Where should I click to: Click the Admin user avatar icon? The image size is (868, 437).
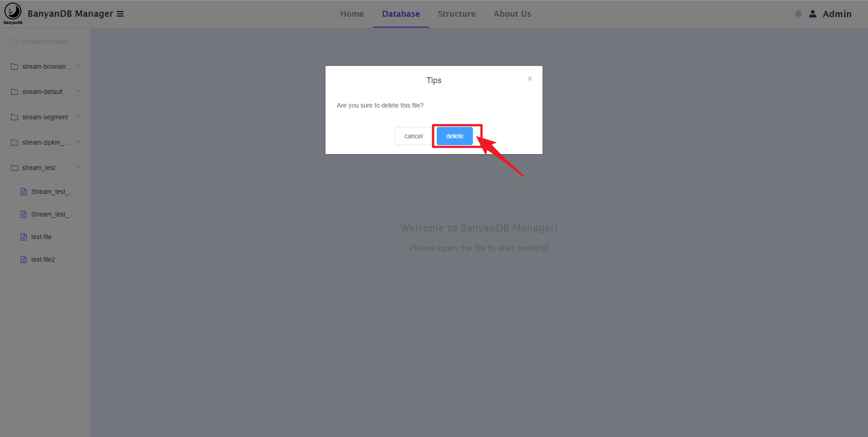point(813,14)
